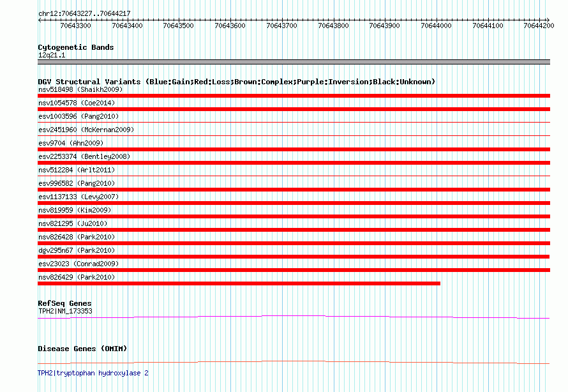
Task: Open variant esv2253374 (Bentley2008) label
Action: 84,156
